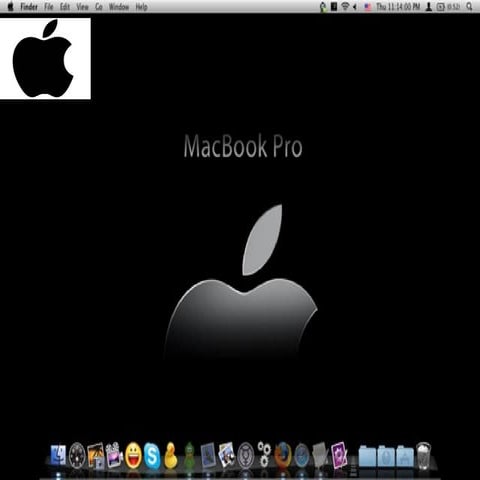Open the Dashboard gauge icon in Dock
This screenshot has height=480, width=480.
[x=77, y=455]
